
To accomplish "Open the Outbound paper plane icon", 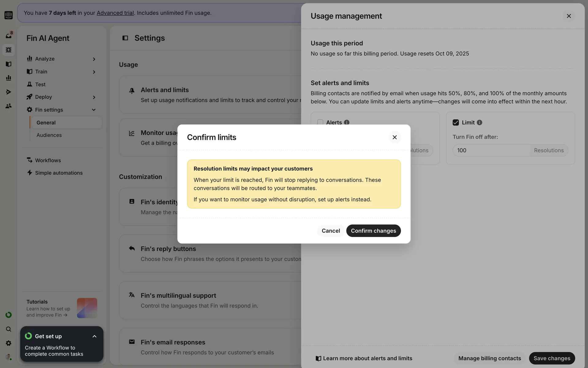I will pos(8,92).
